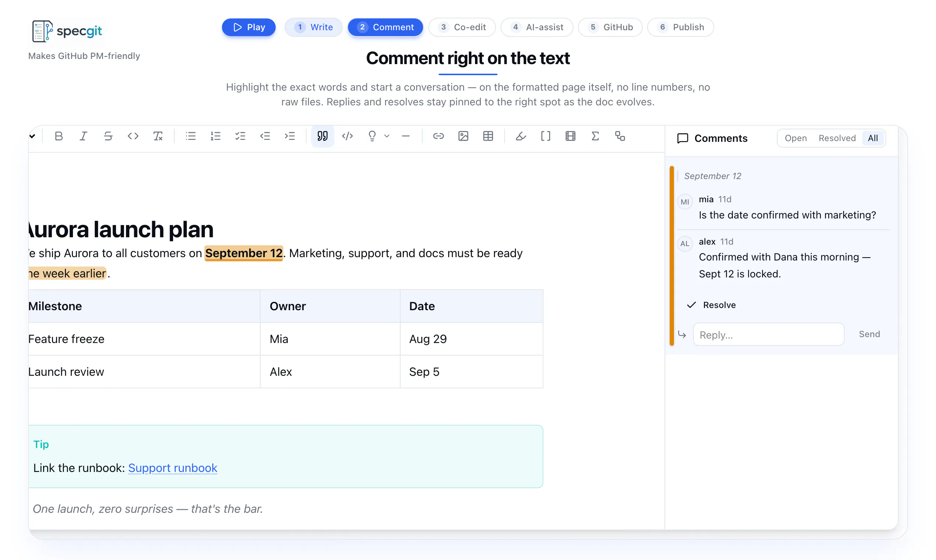This screenshot has width=936, height=560.
Task: Show All comments filter
Action: (873, 138)
